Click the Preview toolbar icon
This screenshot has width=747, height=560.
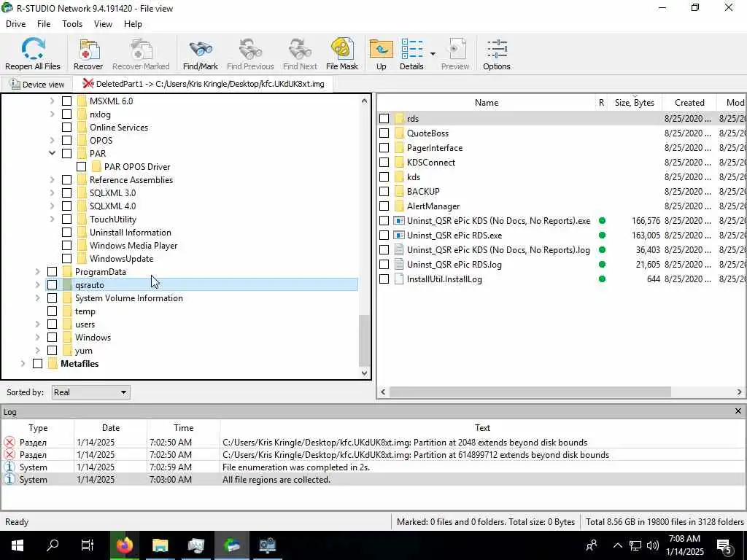pyautogui.click(x=455, y=49)
